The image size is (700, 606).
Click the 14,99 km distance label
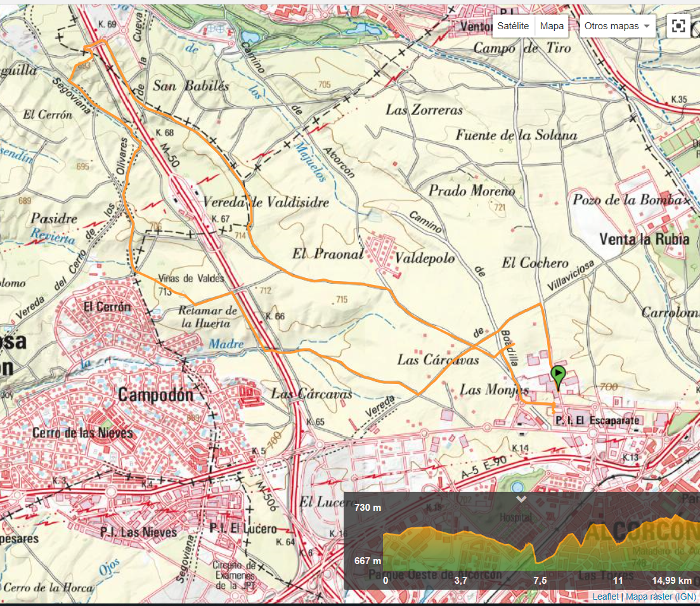(671, 580)
